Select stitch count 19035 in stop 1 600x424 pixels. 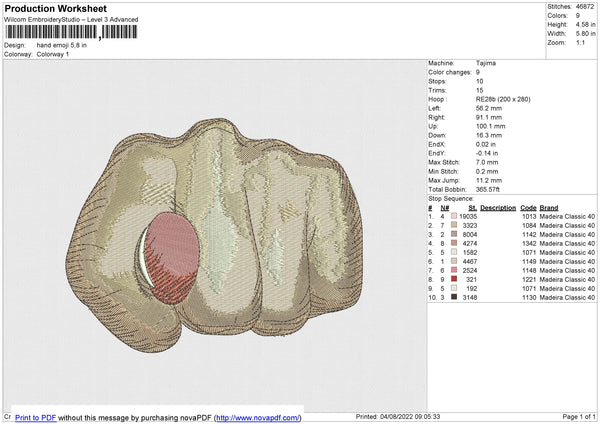468,217
